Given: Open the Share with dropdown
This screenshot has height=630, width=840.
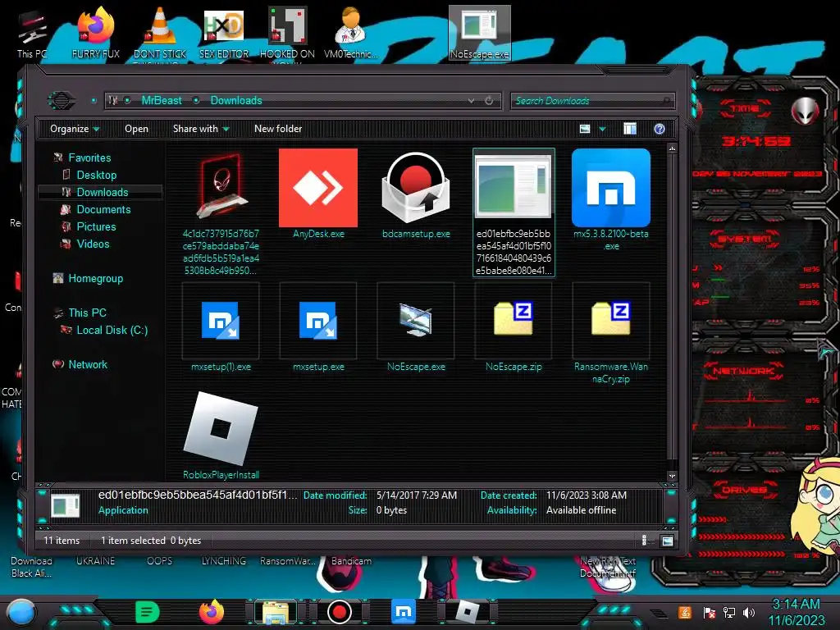Looking at the screenshot, I should click(201, 129).
